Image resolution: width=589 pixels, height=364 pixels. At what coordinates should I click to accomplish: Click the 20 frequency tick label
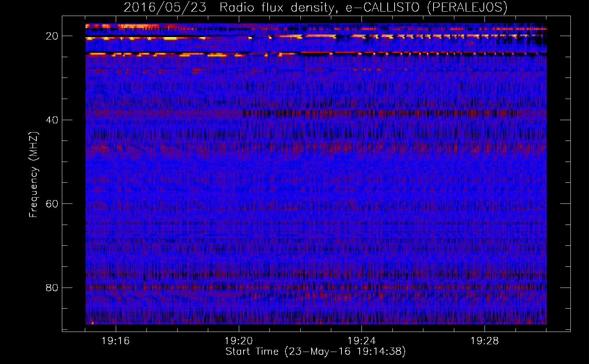(x=52, y=36)
